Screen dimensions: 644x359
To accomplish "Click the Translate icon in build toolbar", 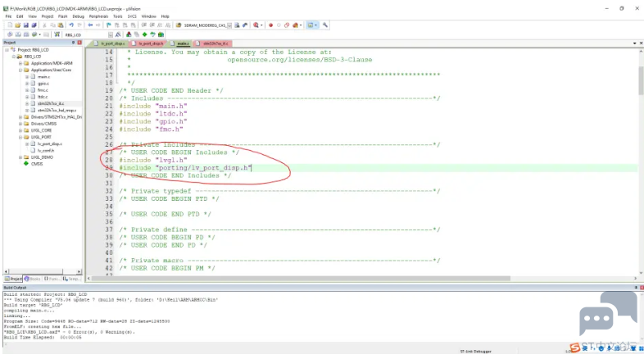I will (10, 34).
